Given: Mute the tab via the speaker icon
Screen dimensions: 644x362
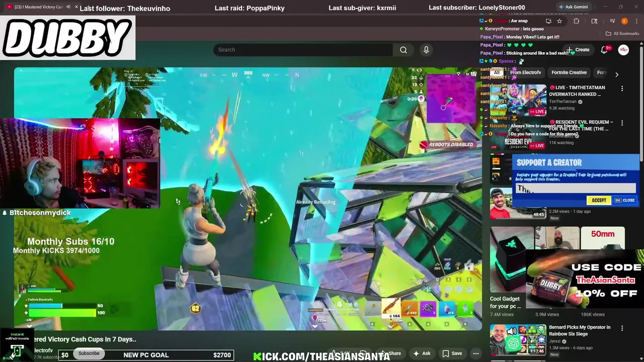Looking at the screenshot, I should [x=68, y=7].
